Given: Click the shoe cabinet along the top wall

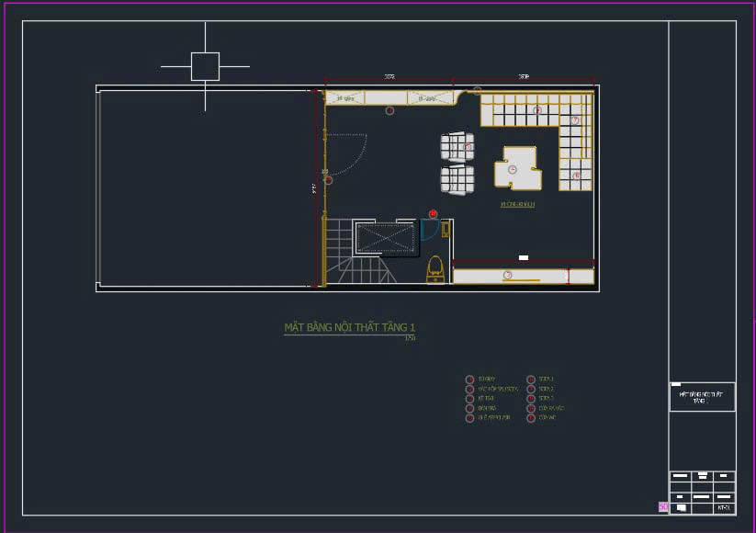Looking at the screenshot, I should (389, 98).
